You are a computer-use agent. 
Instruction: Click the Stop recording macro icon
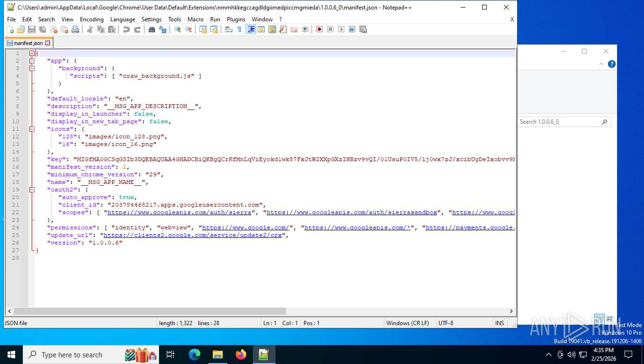click(330, 29)
